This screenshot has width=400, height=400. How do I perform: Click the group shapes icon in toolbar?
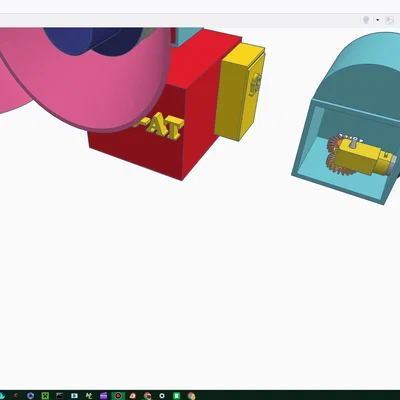pyautogui.click(x=389, y=20)
